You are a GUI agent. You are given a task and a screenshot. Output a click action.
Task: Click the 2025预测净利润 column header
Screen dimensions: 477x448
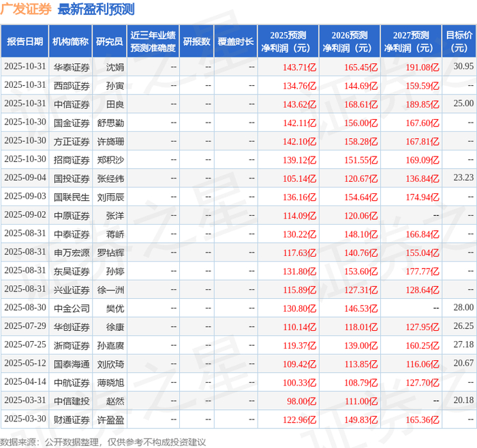tap(288, 42)
